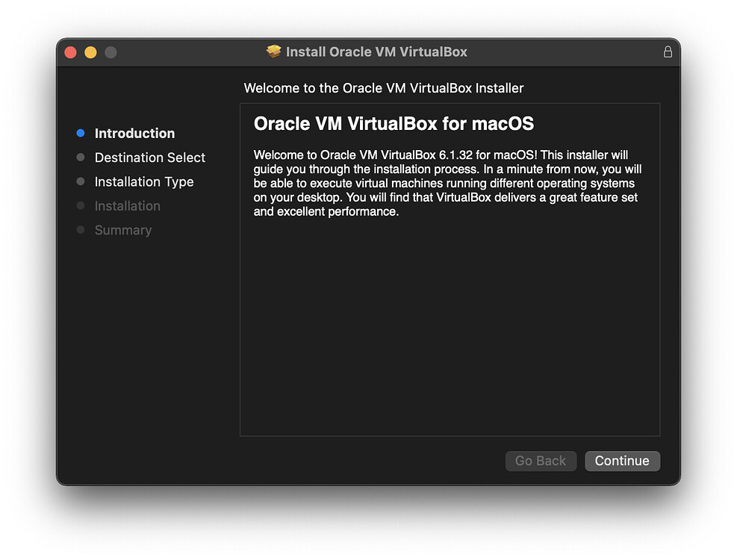Select the Summary step in the sidebar

tap(123, 230)
